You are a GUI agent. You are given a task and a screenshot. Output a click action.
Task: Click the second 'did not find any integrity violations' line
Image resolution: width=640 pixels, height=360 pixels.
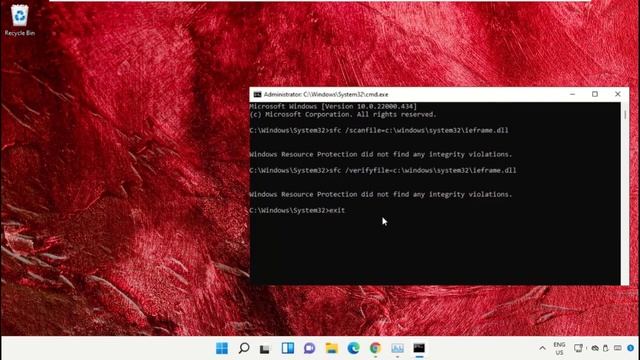[x=381, y=194]
